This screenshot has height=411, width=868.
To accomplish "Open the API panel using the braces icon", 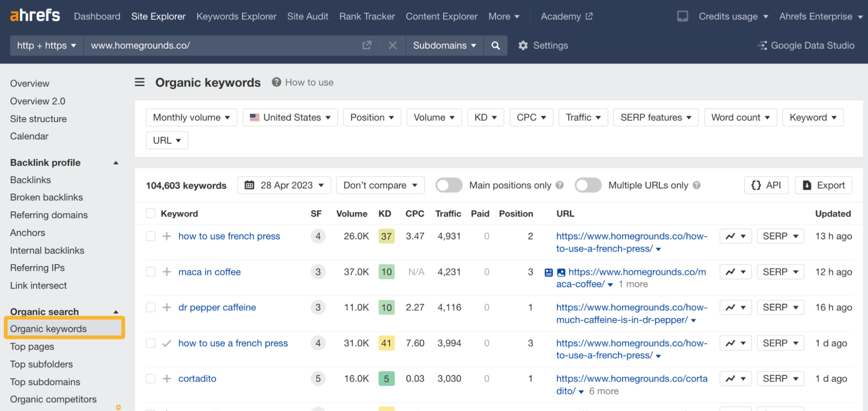I will 757,185.
